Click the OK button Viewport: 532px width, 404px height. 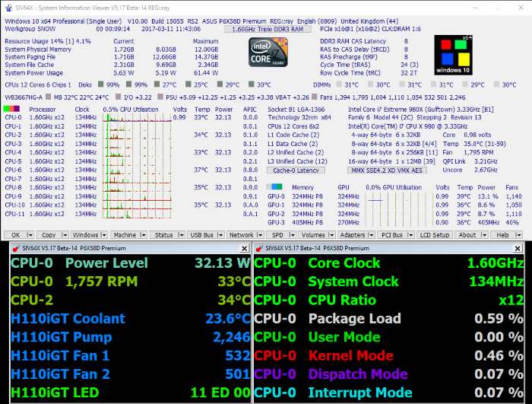pos(15,235)
